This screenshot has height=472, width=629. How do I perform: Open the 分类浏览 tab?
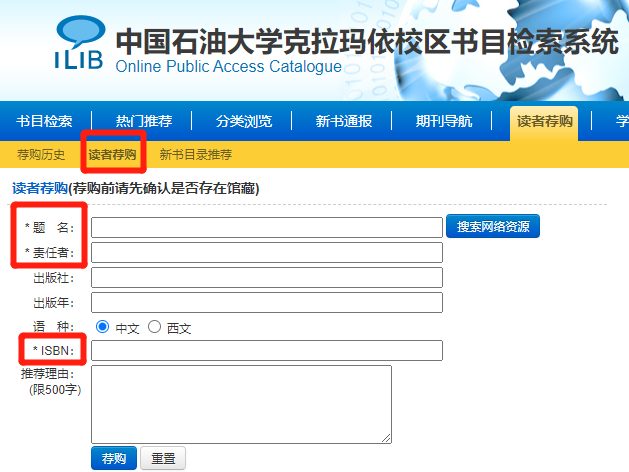click(244, 121)
